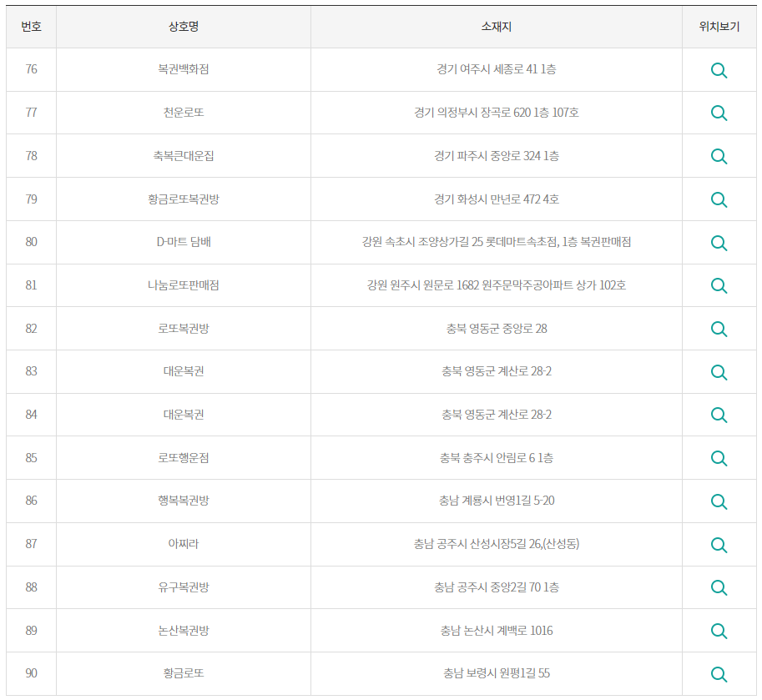762x700 pixels.
Task: Select store name 아찌라
Action: 184,543
